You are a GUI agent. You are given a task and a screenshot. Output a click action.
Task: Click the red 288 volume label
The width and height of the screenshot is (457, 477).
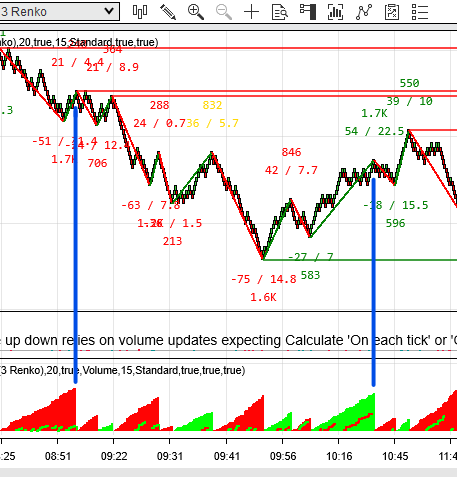pyautogui.click(x=160, y=105)
